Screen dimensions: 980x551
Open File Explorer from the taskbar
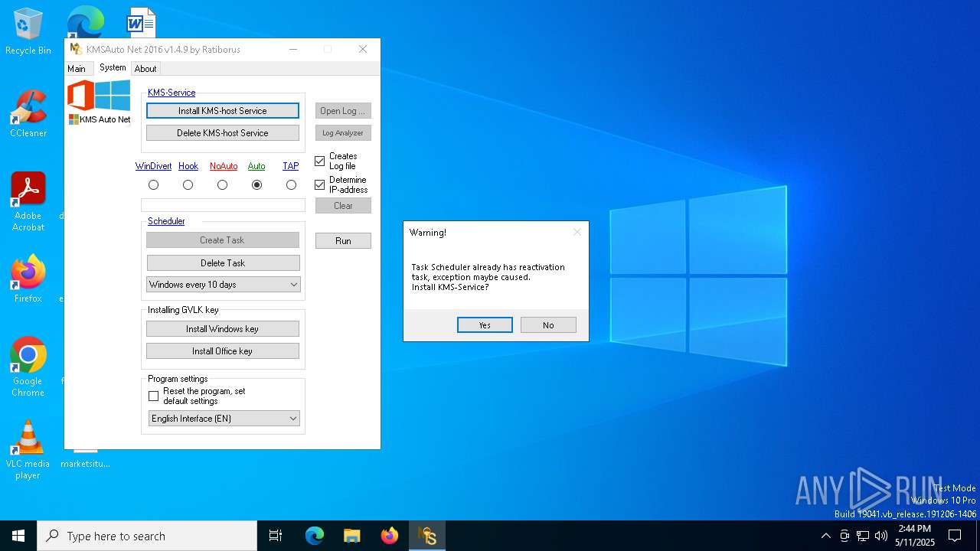click(352, 536)
